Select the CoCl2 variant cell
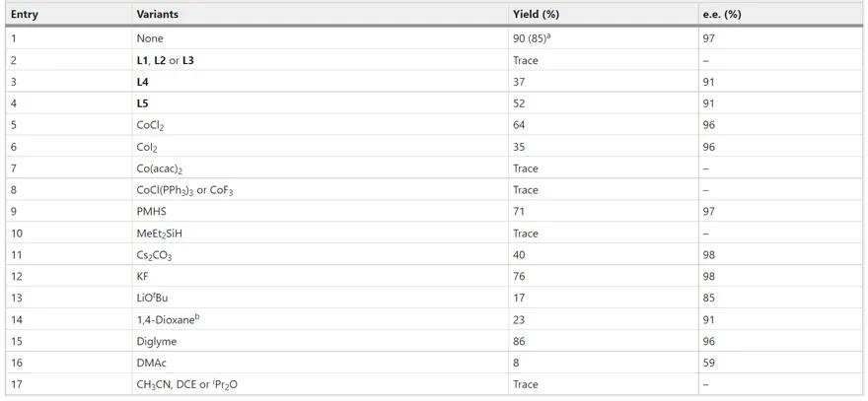This screenshot has height=401, width=868. click(x=151, y=125)
